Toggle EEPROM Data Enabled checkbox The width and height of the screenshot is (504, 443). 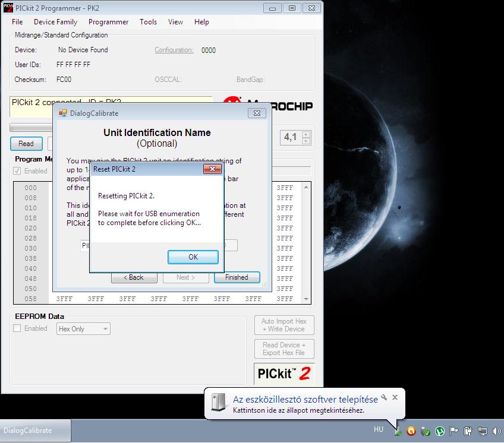coord(17,328)
